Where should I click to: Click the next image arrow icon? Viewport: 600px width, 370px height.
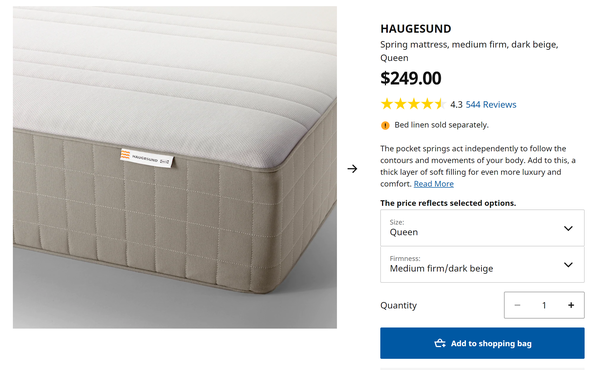pos(352,168)
